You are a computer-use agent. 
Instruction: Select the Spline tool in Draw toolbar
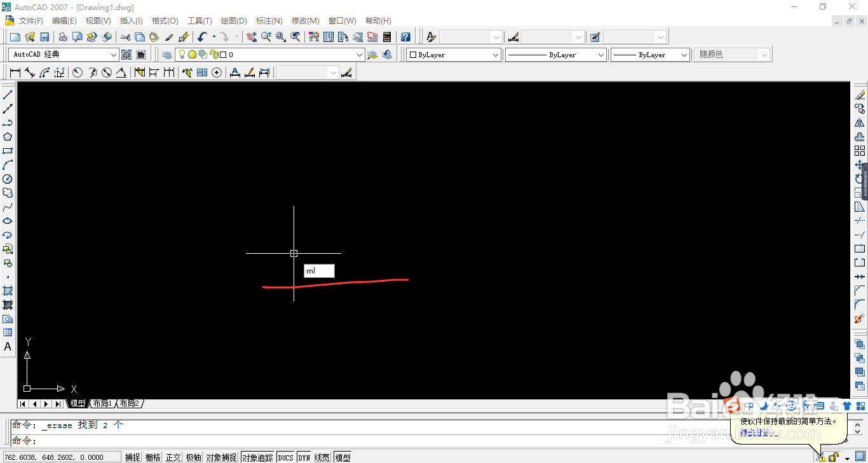point(8,207)
